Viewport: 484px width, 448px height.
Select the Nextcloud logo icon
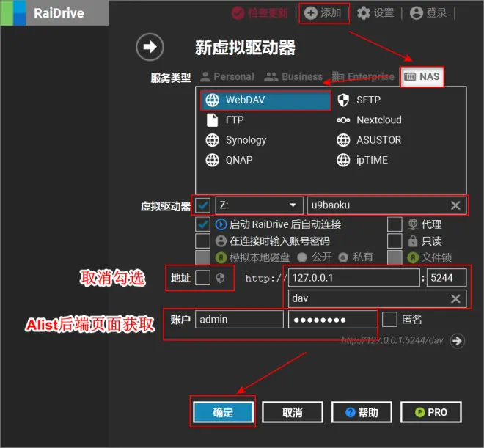pos(343,120)
